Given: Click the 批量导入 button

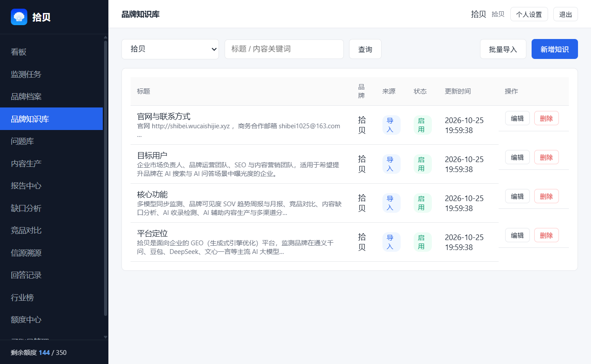Looking at the screenshot, I should coord(503,49).
